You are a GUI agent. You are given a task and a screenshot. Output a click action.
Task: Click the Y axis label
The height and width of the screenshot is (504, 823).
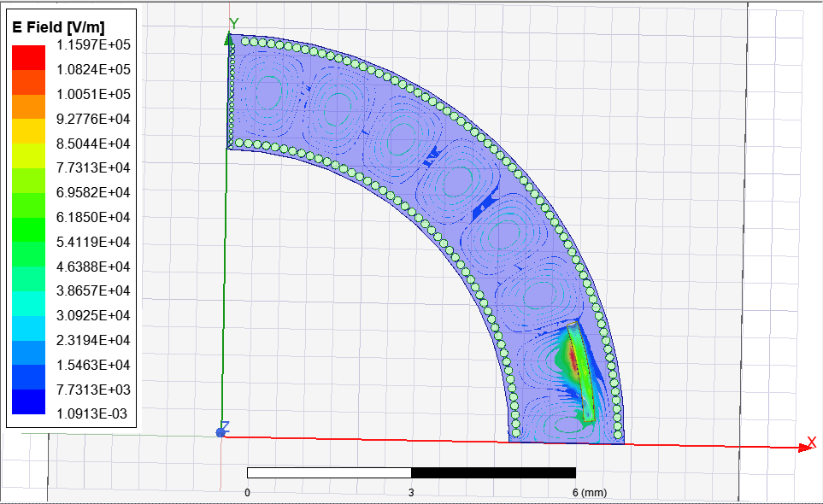(234, 23)
